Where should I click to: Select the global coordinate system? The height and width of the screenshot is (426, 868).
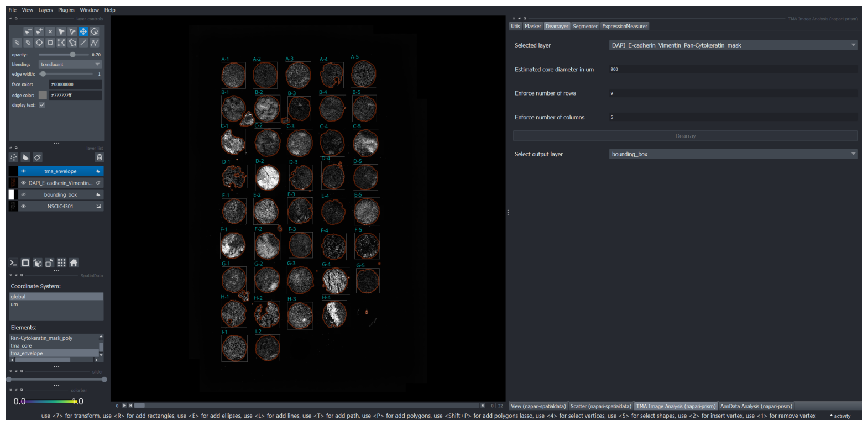(x=56, y=297)
